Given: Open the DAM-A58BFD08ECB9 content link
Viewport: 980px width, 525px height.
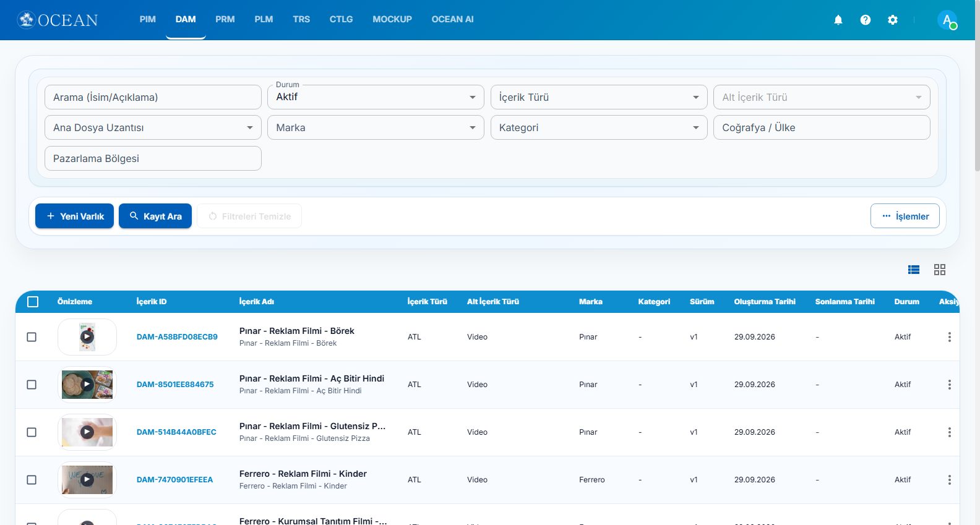Looking at the screenshot, I should tap(177, 337).
